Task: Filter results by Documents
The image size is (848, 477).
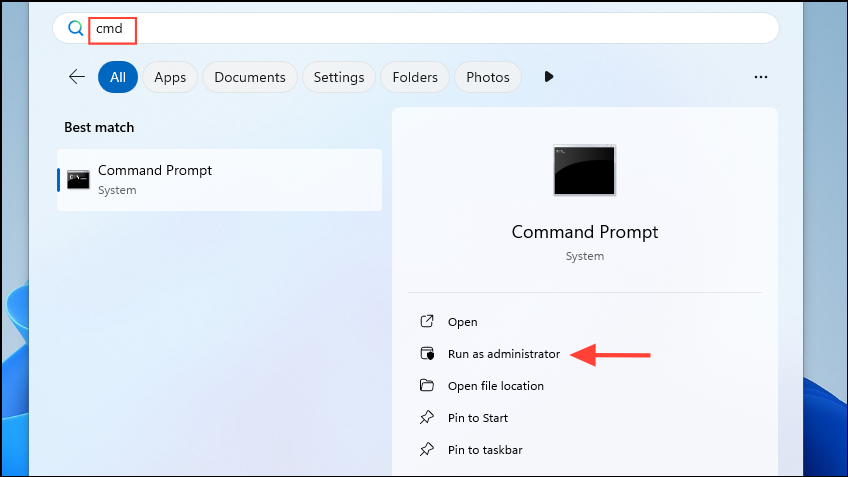Action: coord(250,77)
